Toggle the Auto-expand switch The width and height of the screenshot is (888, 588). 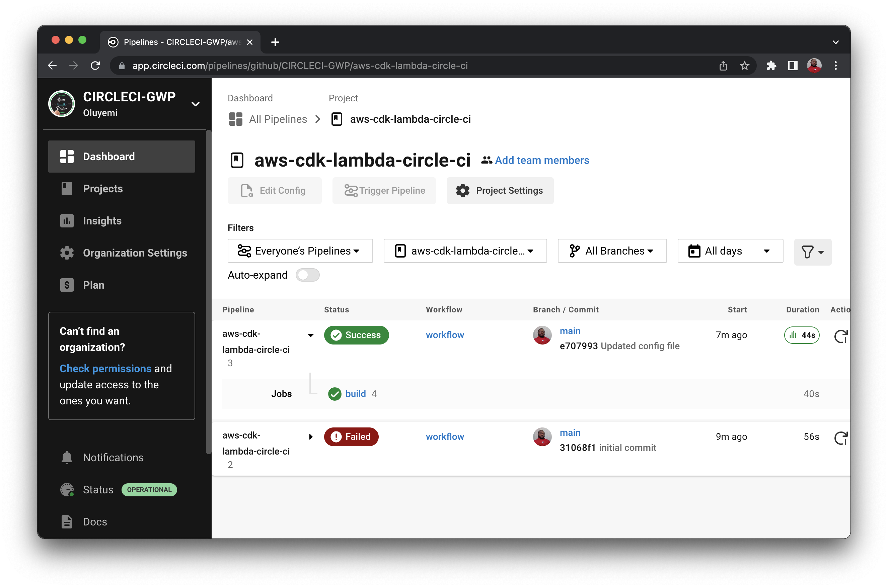click(307, 275)
